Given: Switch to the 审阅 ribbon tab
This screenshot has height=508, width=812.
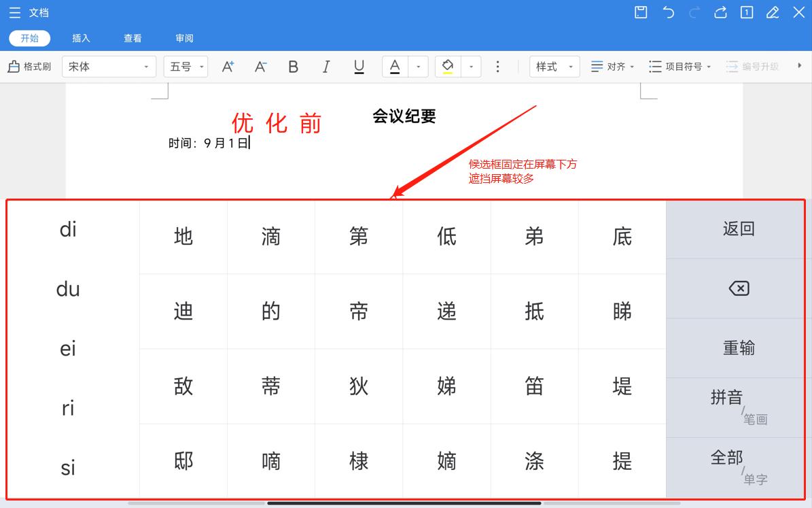Looking at the screenshot, I should click(184, 38).
